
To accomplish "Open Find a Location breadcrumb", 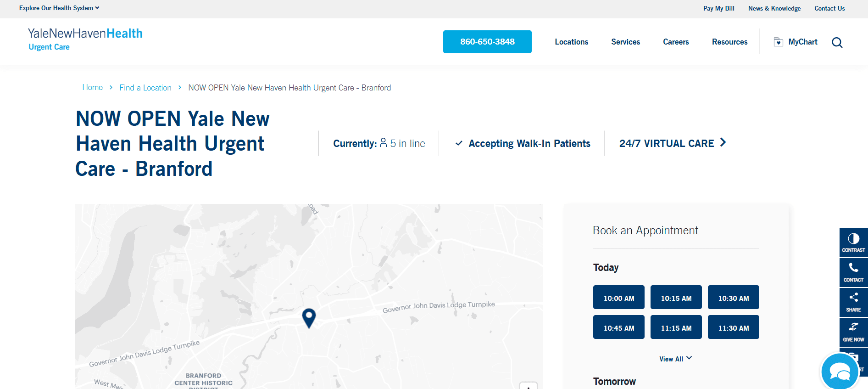I will click(x=145, y=88).
